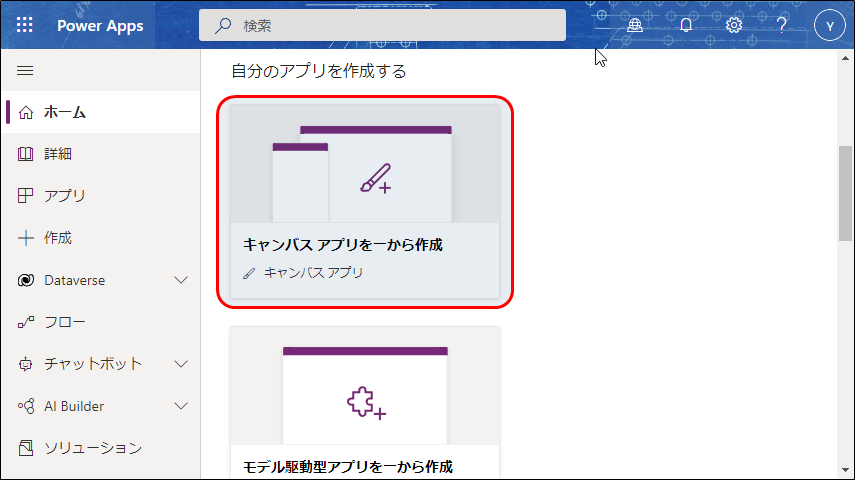Open the notifications bell icon
Viewport: 855px width, 480px height.
686,25
